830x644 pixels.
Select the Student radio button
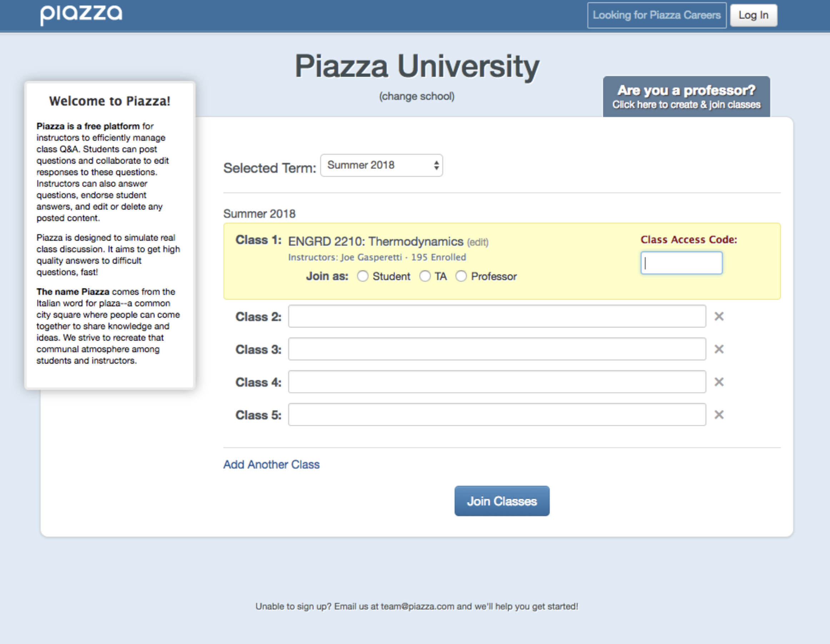(x=363, y=276)
